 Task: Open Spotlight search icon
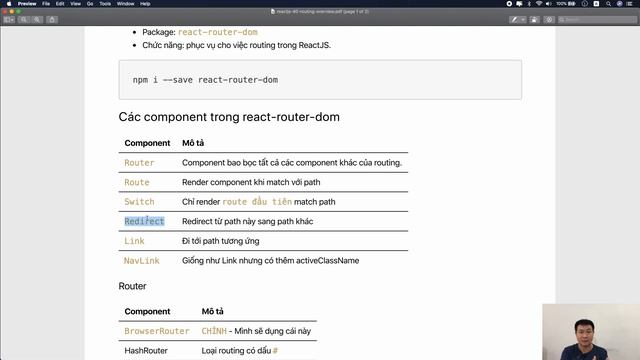(x=608, y=4)
